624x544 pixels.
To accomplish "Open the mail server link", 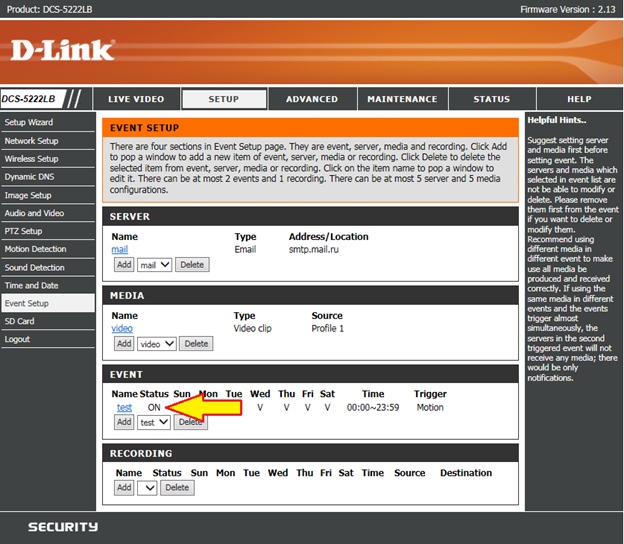I will (x=119, y=250).
